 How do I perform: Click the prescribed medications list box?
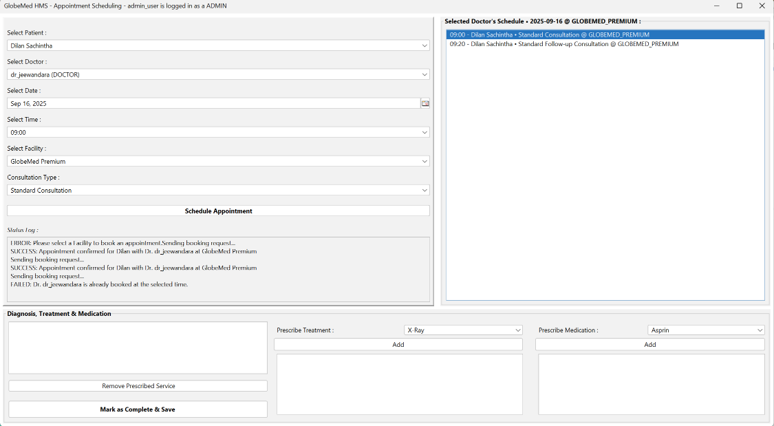652,384
